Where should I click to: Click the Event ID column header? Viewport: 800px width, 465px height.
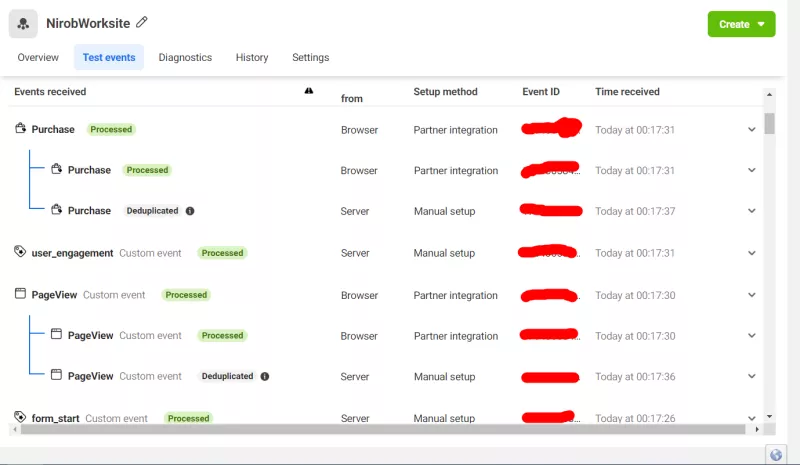point(541,92)
